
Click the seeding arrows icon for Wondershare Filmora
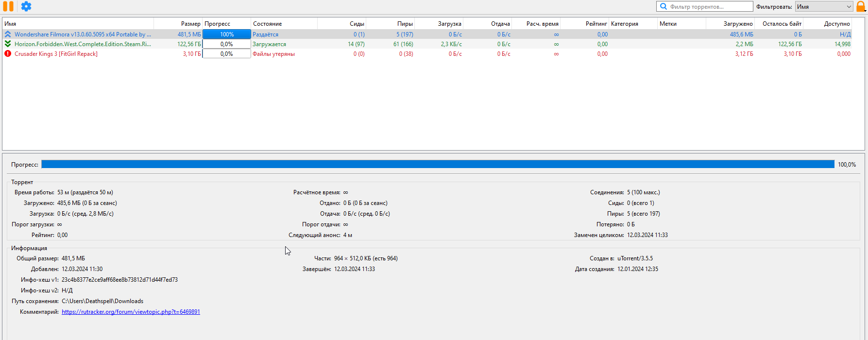click(8, 34)
